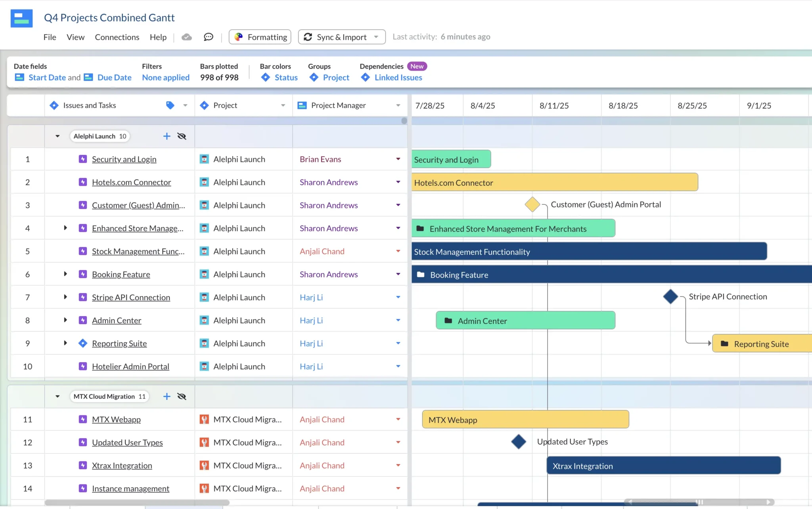Open Due Date date field setting
Viewport: 812px width, 509px height.
[114, 77]
